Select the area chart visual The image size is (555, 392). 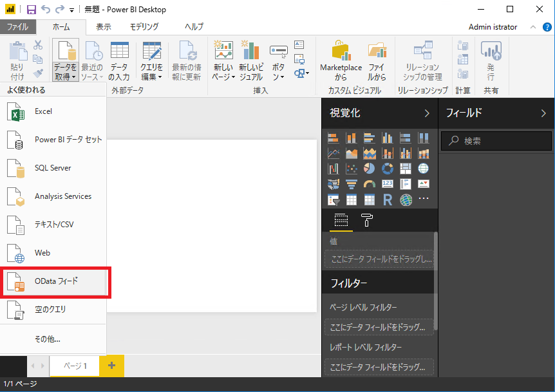click(352, 154)
